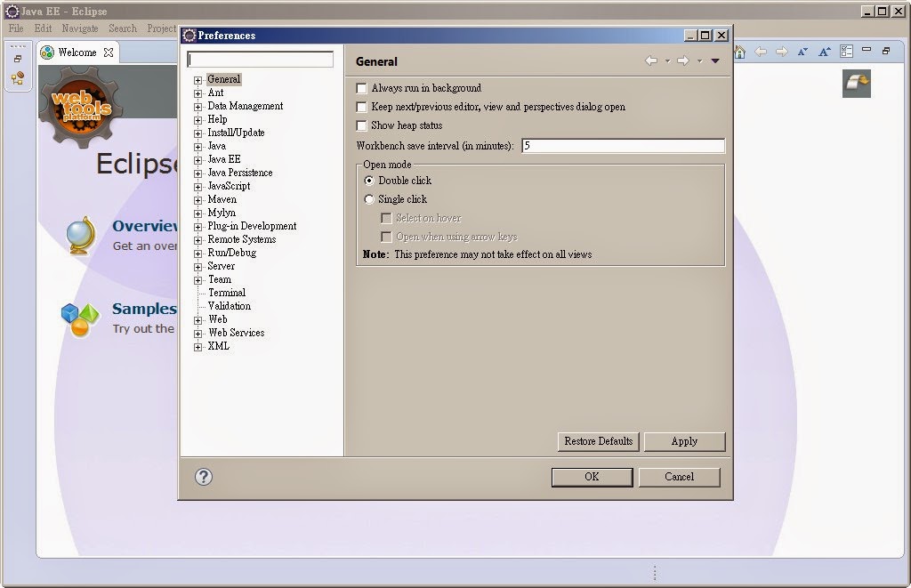The width and height of the screenshot is (911, 588).
Task: Confirm preferences with OK
Action: [592, 477]
